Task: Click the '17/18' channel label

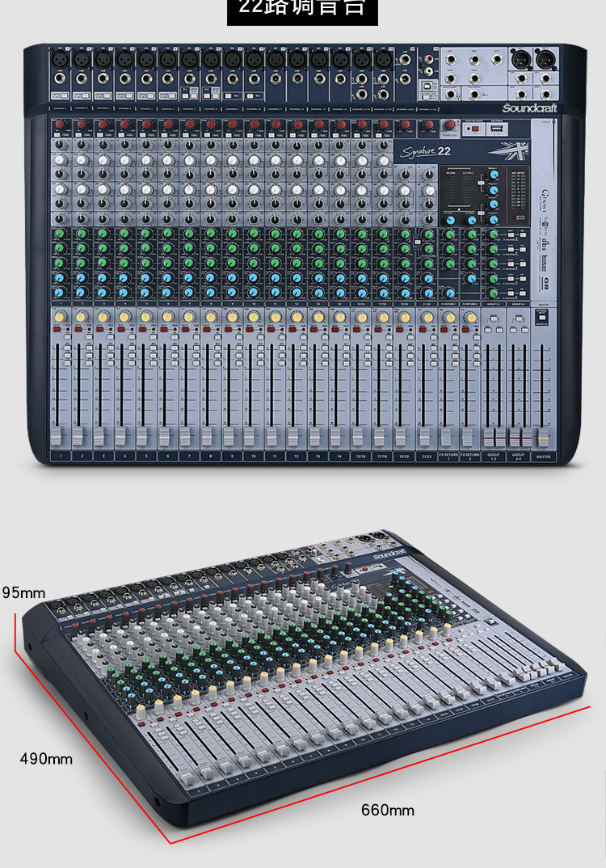Action: tap(382, 457)
